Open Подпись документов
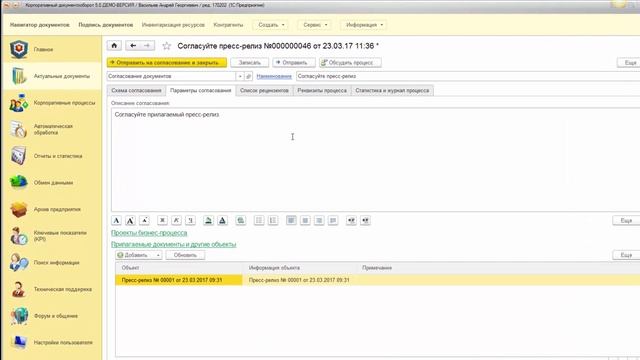The image size is (640, 360). 106,25
